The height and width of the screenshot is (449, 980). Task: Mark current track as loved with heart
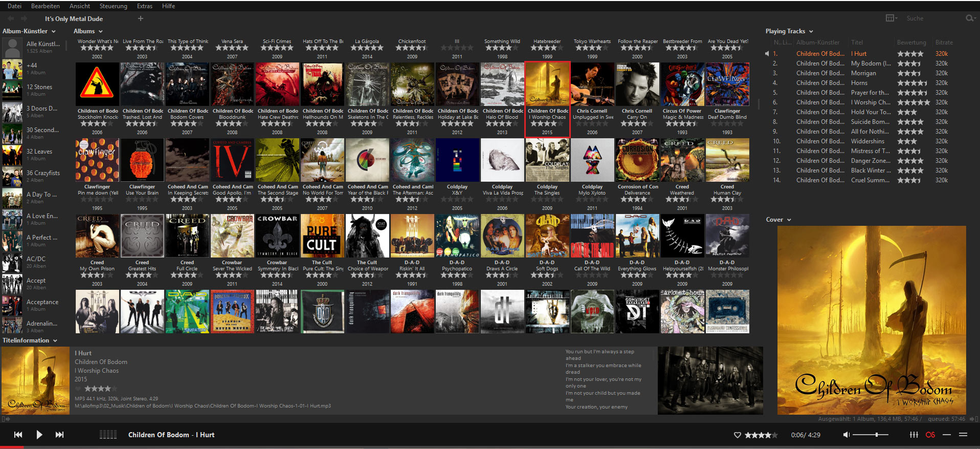pyautogui.click(x=737, y=435)
